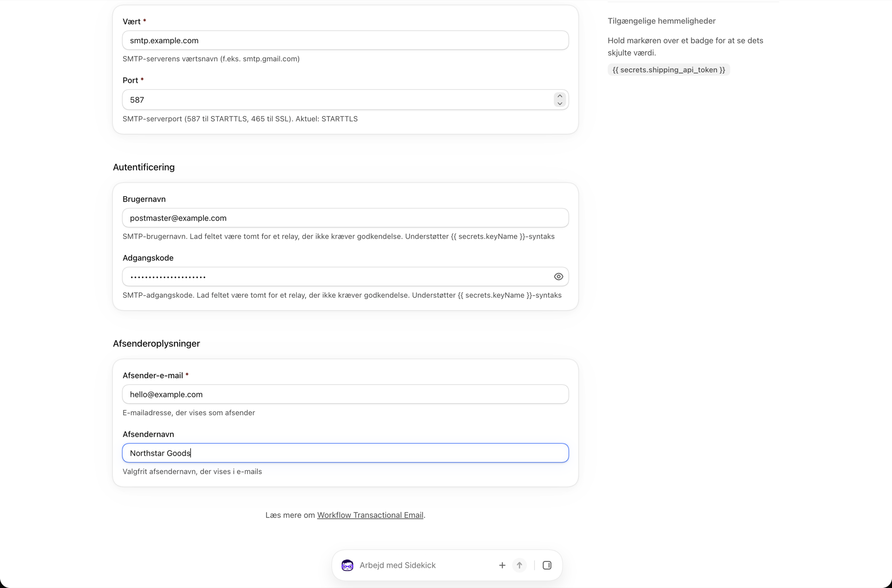Show the SMTP password with eye icon
Screen dimensions: 892x588
click(558, 277)
